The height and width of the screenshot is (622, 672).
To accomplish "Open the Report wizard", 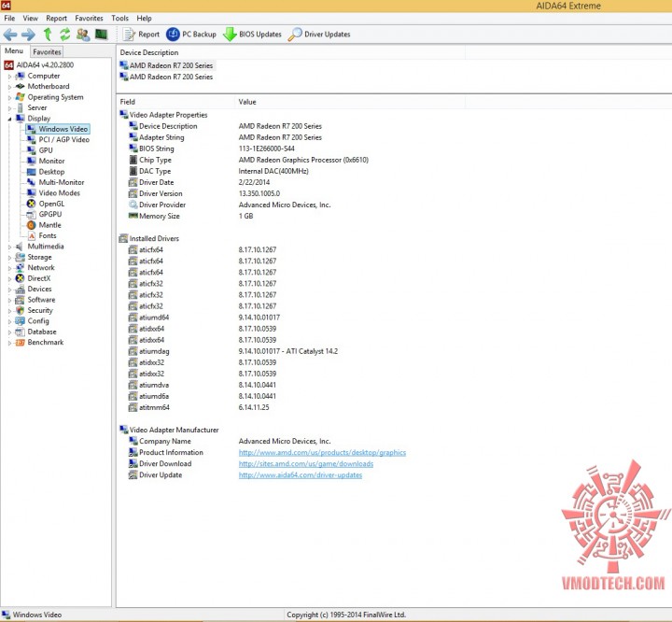I will 141,35.
